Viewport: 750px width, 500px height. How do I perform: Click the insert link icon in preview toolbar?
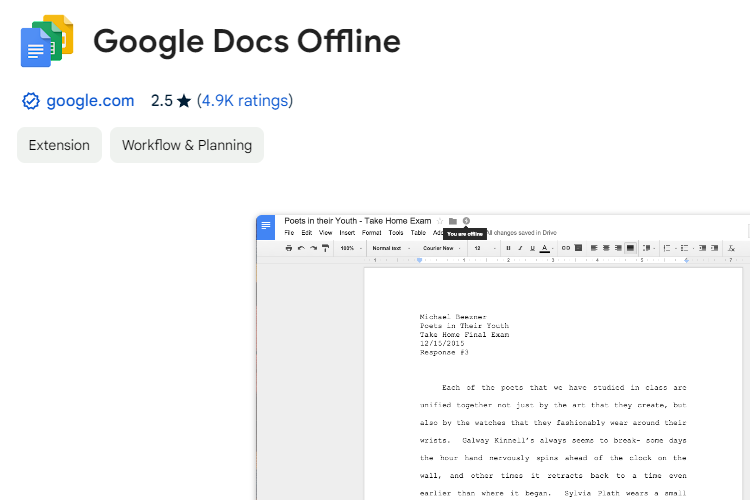pyautogui.click(x=566, y=248)
